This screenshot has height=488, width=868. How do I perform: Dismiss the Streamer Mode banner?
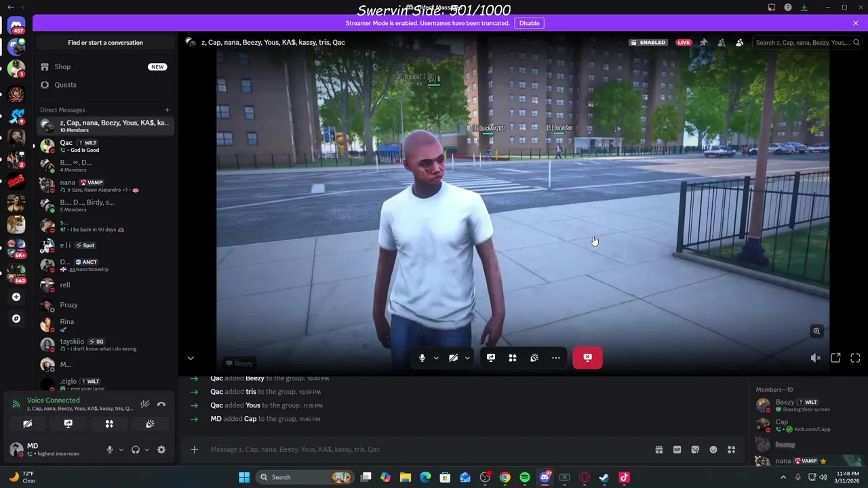click(x=855, y=23)
